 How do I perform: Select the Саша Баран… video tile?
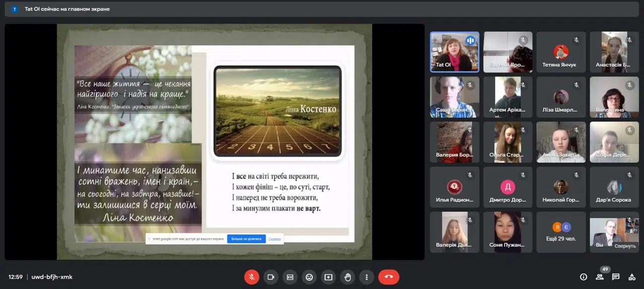coord(454,97)
